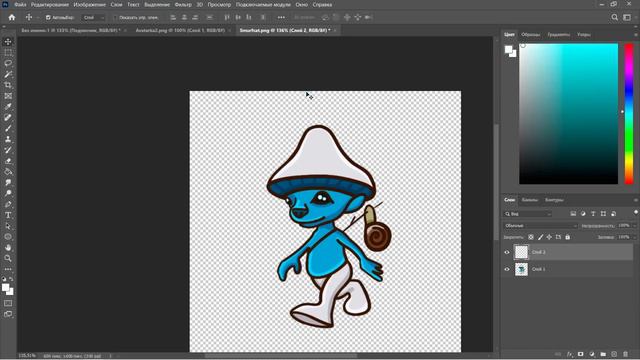
Task: Open the Фильтр menu
Action: [x=183, y=5]
